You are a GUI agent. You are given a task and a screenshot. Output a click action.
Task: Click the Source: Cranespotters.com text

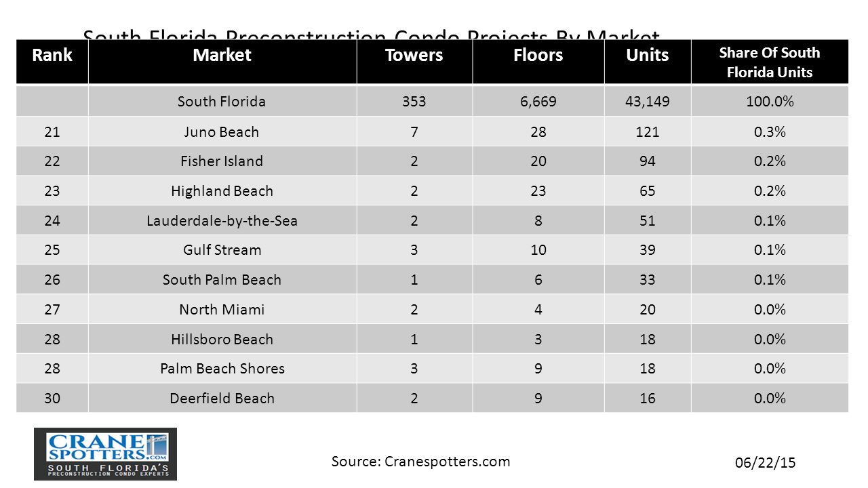coord(420,462)
